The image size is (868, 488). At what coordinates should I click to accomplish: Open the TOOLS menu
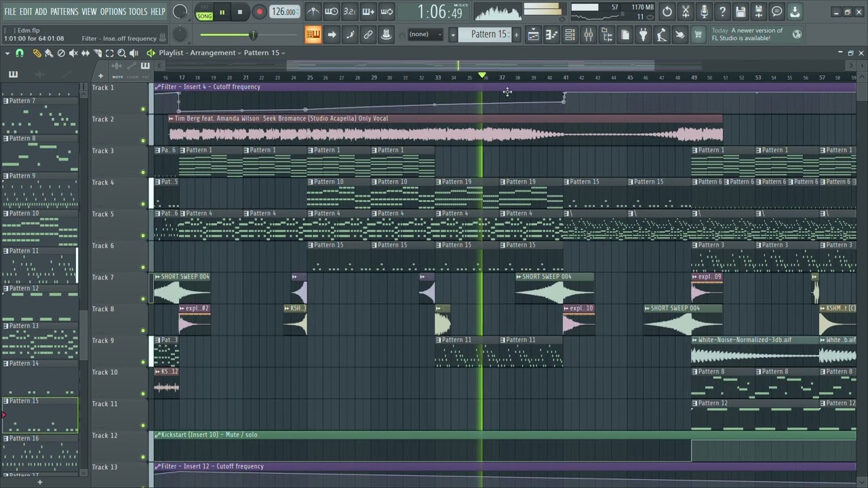tap(138, 12)
